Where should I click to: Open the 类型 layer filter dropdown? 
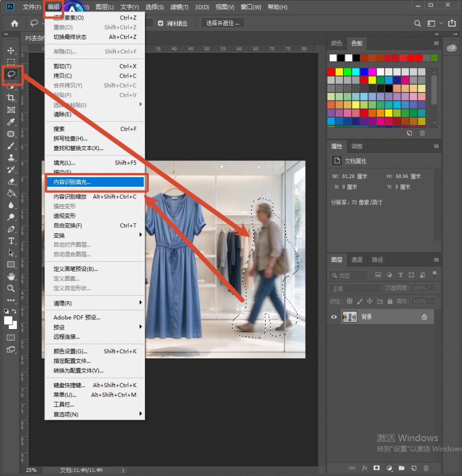348,275
